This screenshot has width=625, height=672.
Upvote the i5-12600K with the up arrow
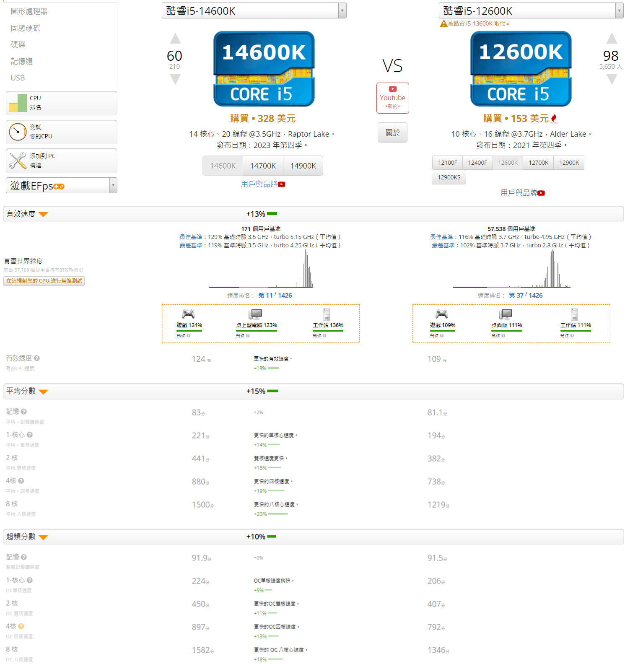tap(612, 39)
